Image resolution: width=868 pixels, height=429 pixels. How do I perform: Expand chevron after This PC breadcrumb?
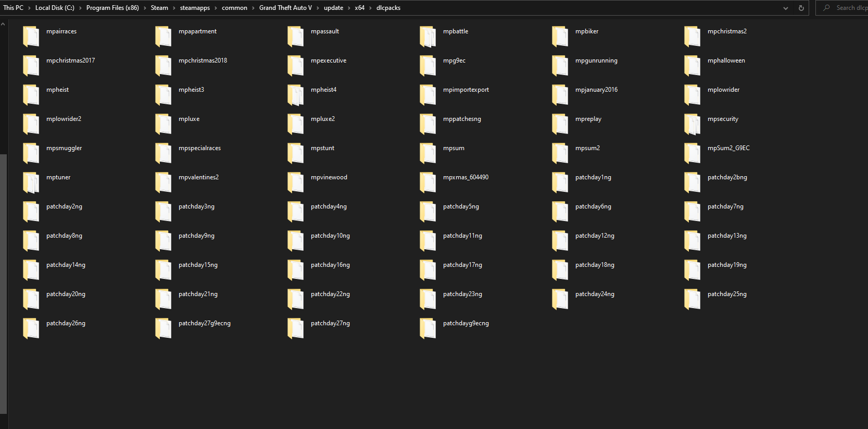point(29,8)
